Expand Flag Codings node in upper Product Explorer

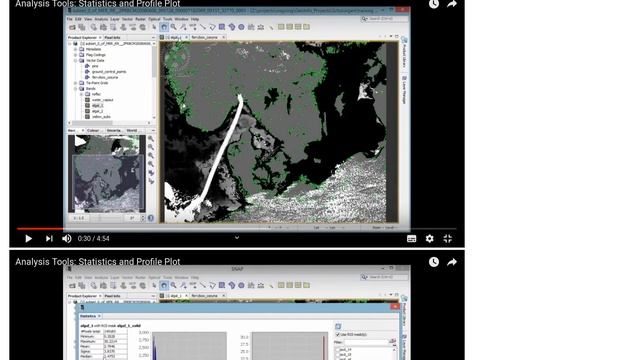pyautogui.click(x=76, y=55)
